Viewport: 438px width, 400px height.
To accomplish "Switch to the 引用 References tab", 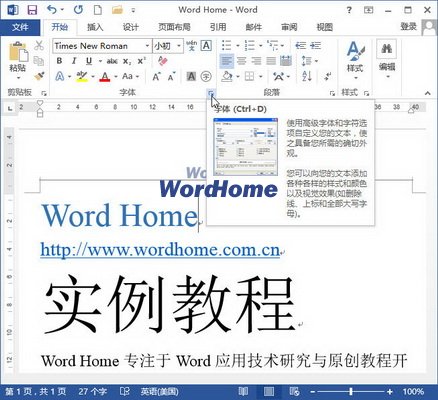I will [x=218, y=27].
